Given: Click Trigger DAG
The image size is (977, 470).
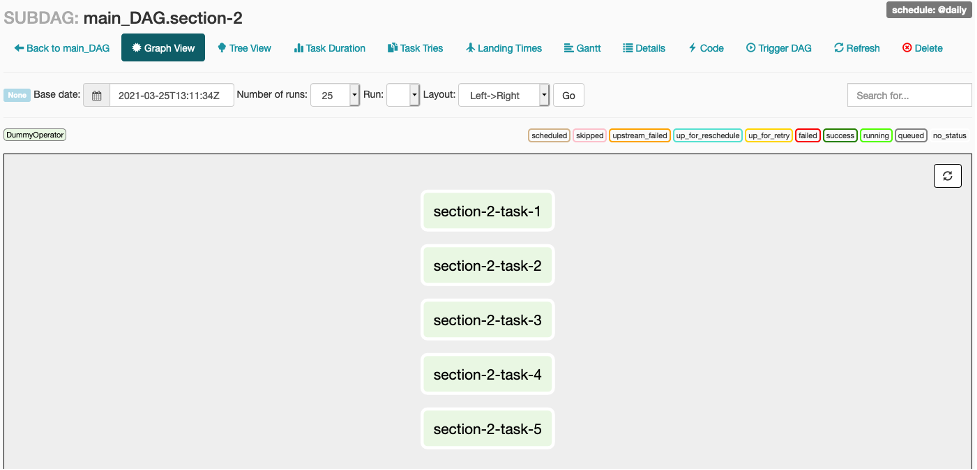Looking at the screenshot, I should point(778,48).
